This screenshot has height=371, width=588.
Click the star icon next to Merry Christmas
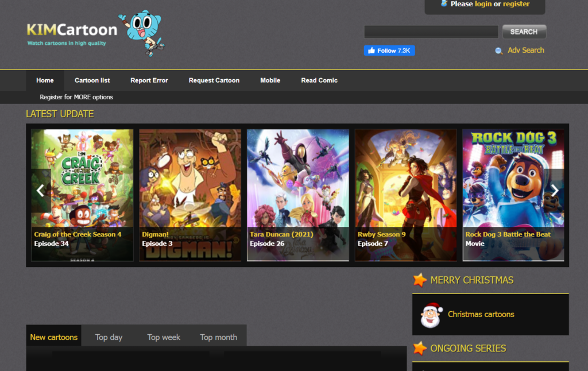pos(420,280)
